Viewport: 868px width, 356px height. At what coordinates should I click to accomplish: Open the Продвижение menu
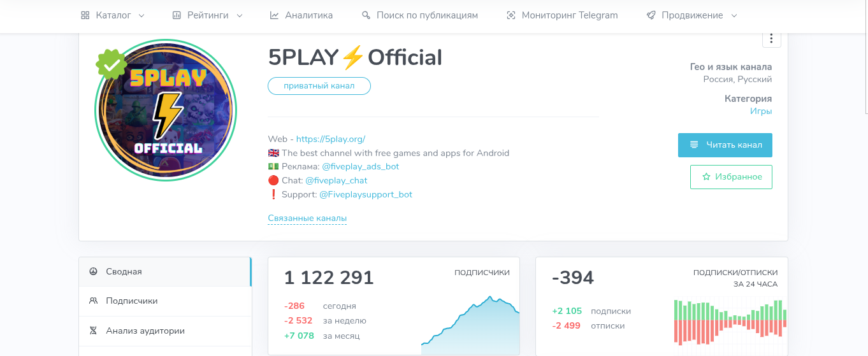[x=691, y=15]
